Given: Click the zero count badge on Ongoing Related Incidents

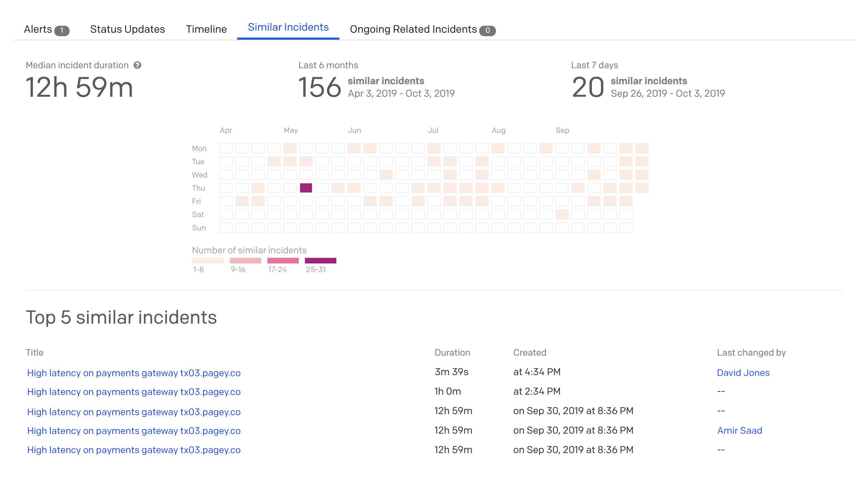Looking at the screenshot, I should pyautogui.click(x=487, y=30).
